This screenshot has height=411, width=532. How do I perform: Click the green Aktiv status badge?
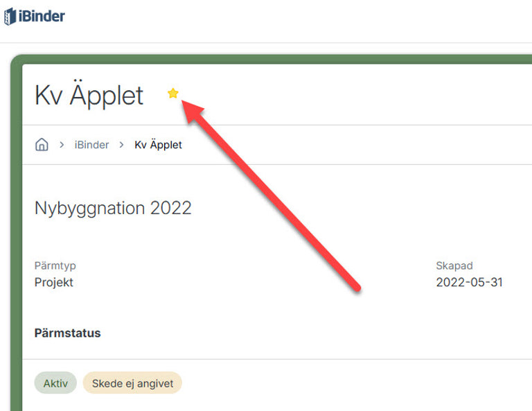pos(55,383)
